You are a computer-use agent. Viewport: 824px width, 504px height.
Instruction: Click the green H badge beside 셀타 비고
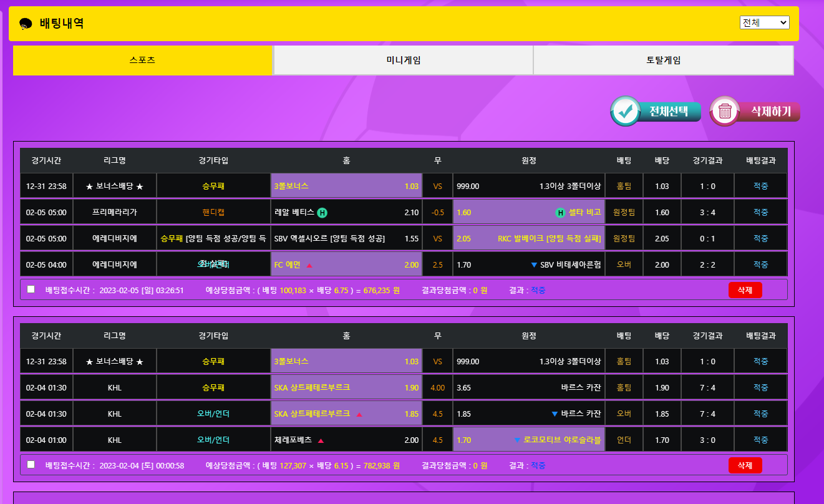point(560,213)
